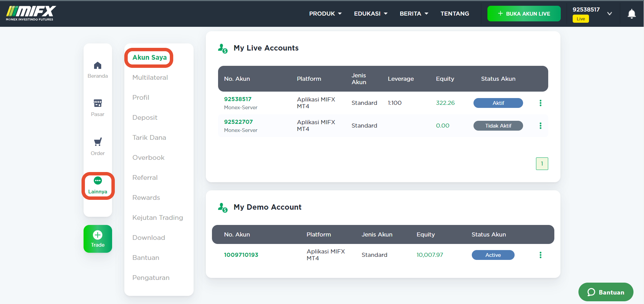The height and width of the screenshot is (304, 644).
Task: Click the MIFX logo in the header
Action: (x=31, y=13)
